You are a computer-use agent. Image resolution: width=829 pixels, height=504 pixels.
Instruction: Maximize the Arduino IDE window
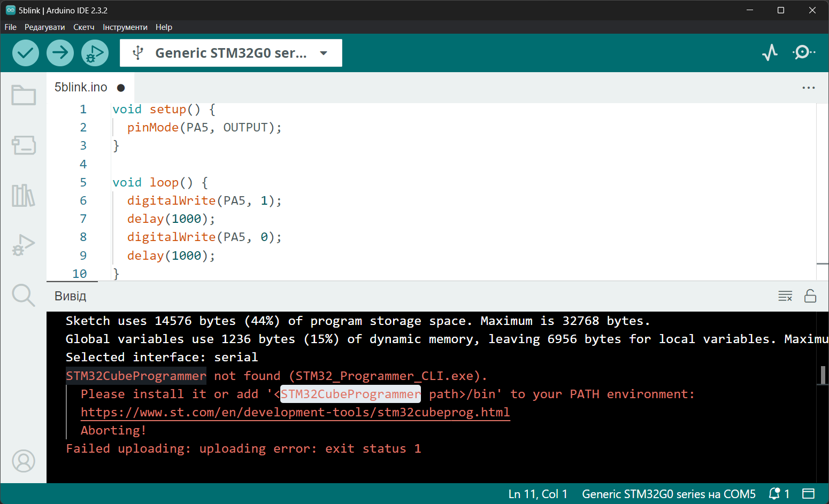(781, 10)
